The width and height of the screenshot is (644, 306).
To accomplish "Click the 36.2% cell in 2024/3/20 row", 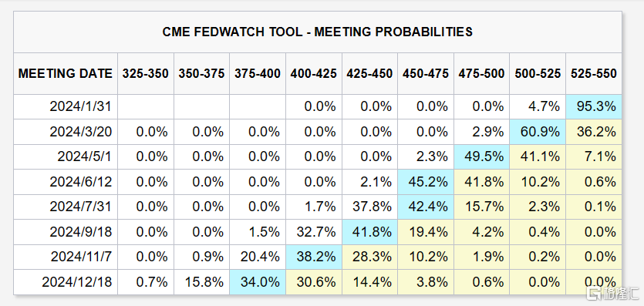I will 593,132.
